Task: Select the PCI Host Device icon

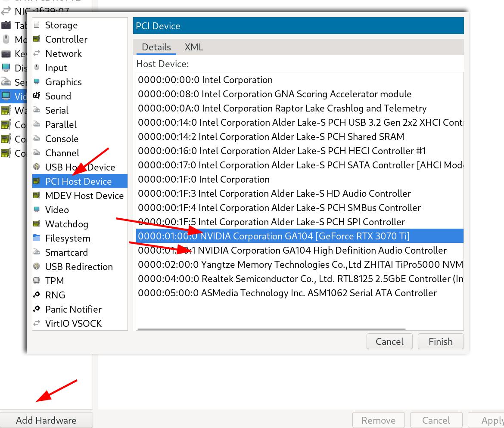Action: click(37, 181)
